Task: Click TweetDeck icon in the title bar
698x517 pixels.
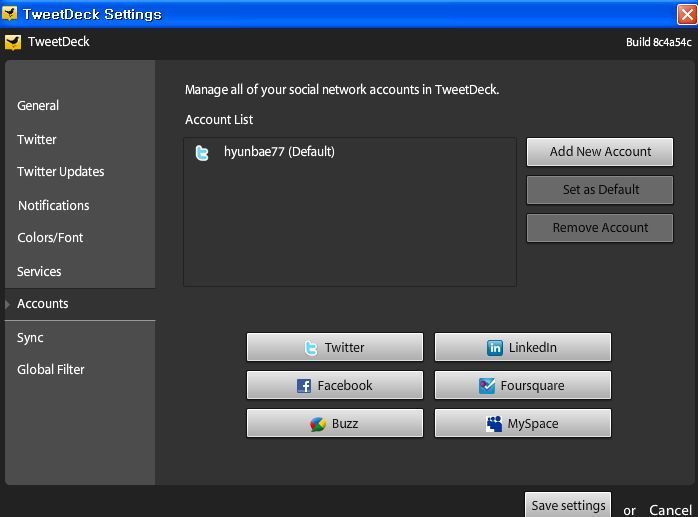Action: point(10,13)
